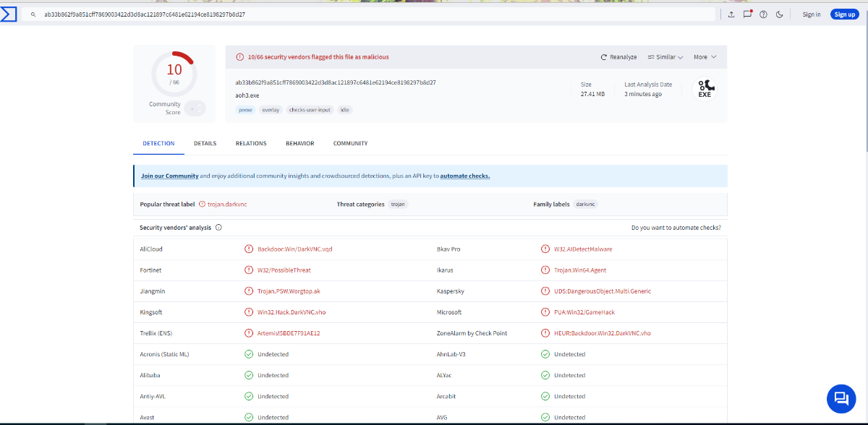868x425 pixels.
Task: Click the EXE file type icon
Action: (704, 89)
